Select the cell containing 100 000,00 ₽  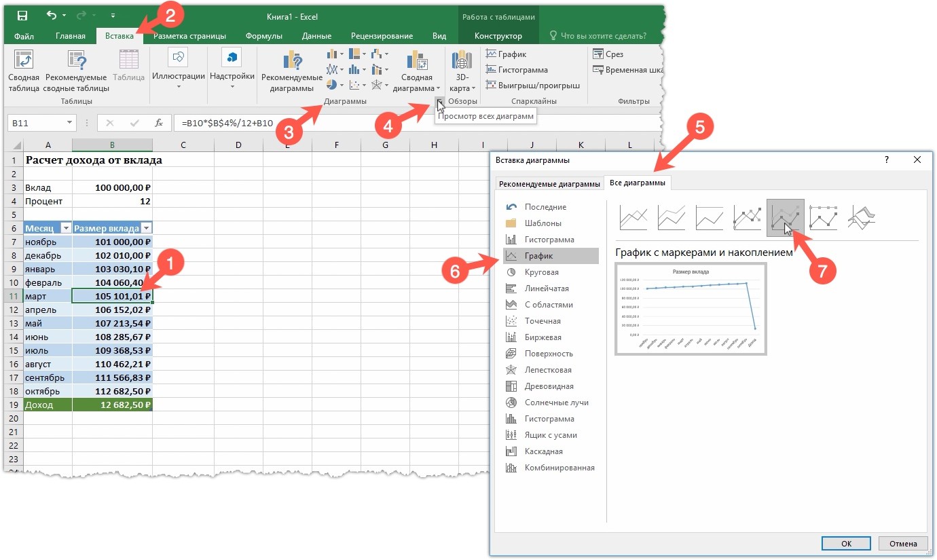point(112,187)
